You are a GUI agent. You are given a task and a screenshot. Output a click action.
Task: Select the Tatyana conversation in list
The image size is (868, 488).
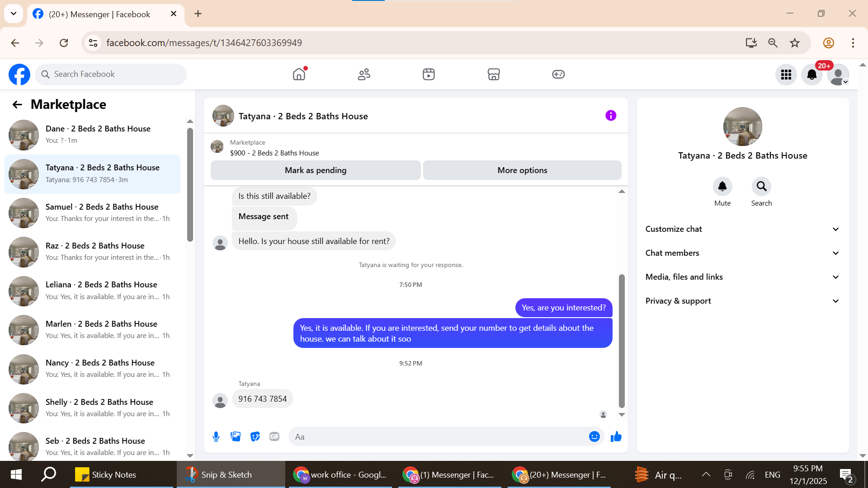(92, 174)
